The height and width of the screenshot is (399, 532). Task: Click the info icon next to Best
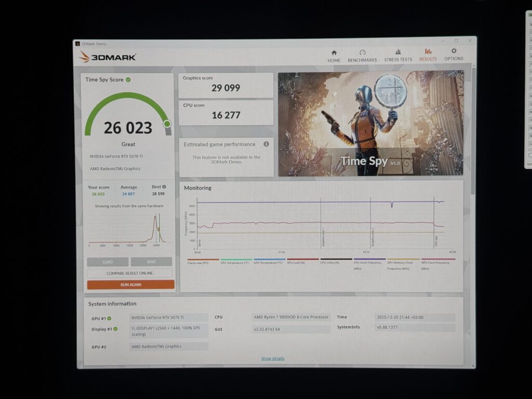(164, 187)
